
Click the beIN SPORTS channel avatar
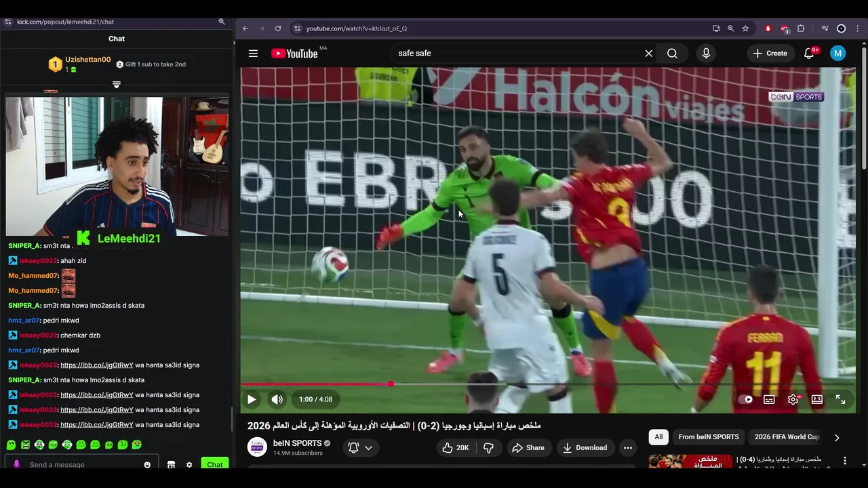257,447
